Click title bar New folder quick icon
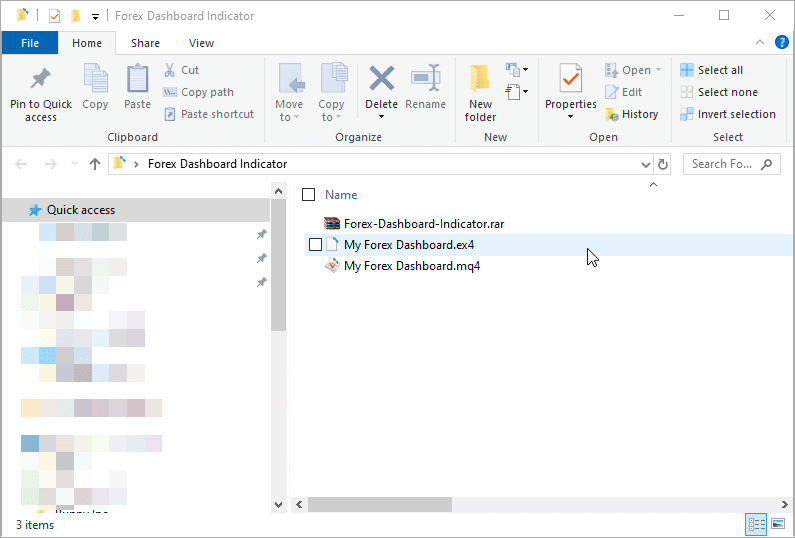This screenshot has width=795, height=538. 76,16
